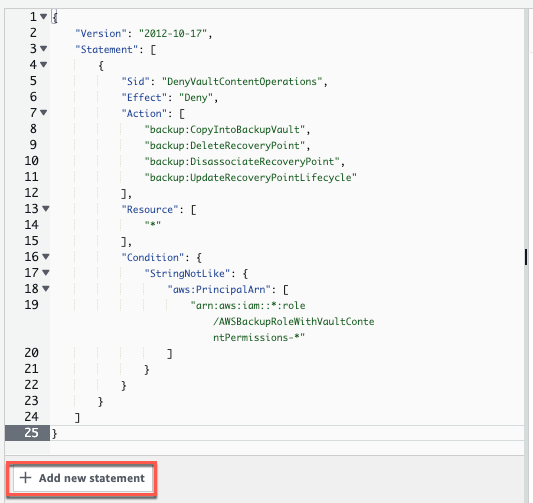
Task: Click the vertical scrollbar thumb of the editor
Action: [x=526, y=257]
